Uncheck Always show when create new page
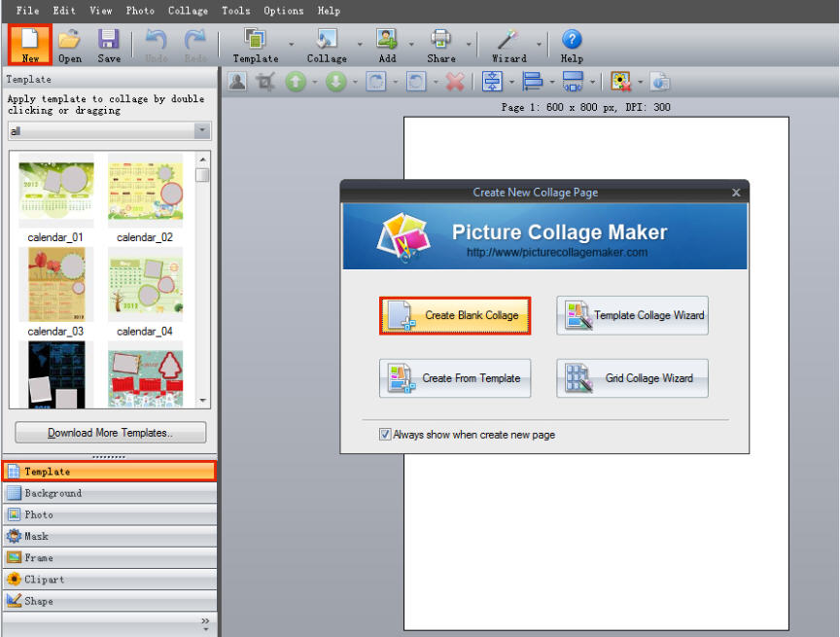840x637 pixels. [386, 435]
